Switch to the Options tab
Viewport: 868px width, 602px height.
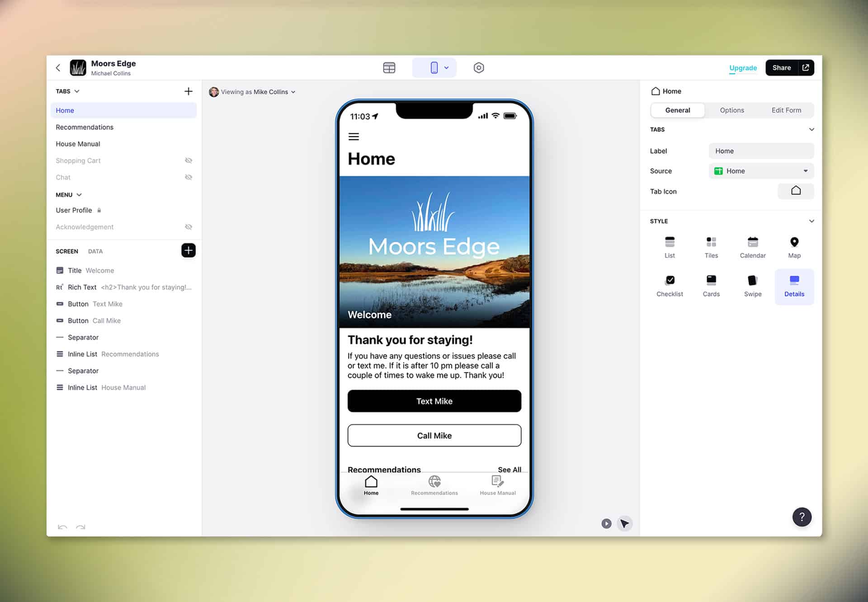(731, 110)
